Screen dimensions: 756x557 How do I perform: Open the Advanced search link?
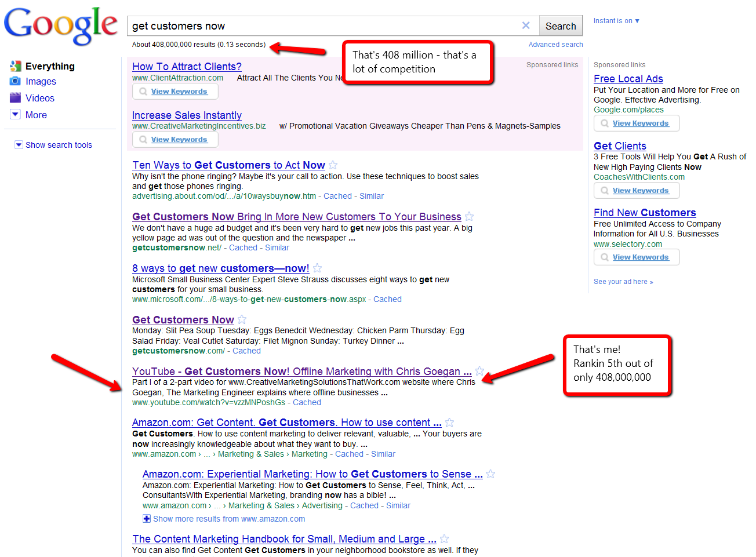(x=556, y=45)
